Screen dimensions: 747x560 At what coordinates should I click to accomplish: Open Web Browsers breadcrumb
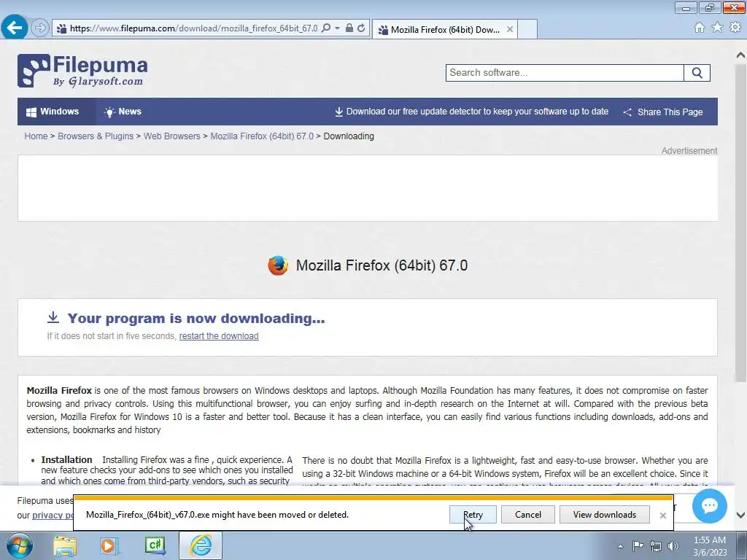click(172, 136)
